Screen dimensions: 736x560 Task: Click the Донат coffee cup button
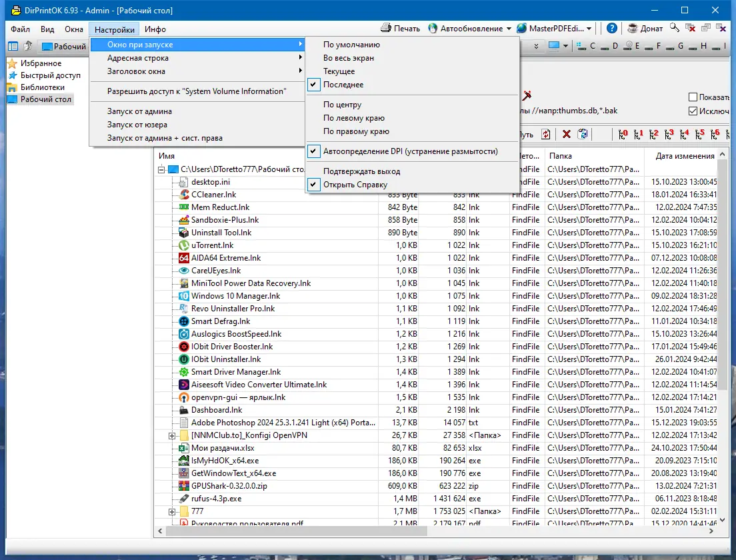tap(645, 28)
